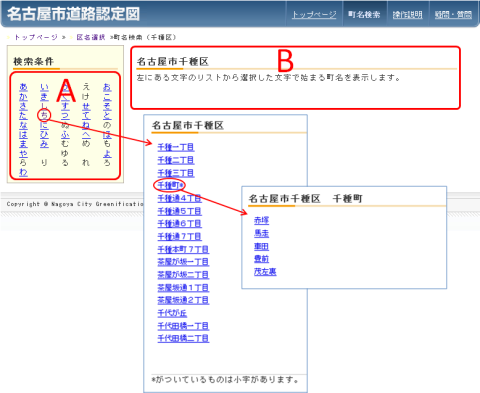Open the 千種三丁目 link
Image resolution: width=480 pixels, height=393 pixels.
[x=176, y=173]
